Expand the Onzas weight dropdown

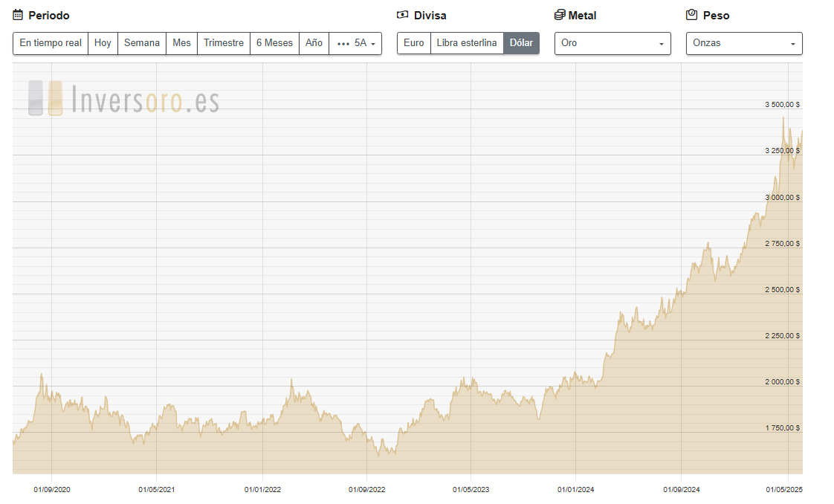[743, 43]
